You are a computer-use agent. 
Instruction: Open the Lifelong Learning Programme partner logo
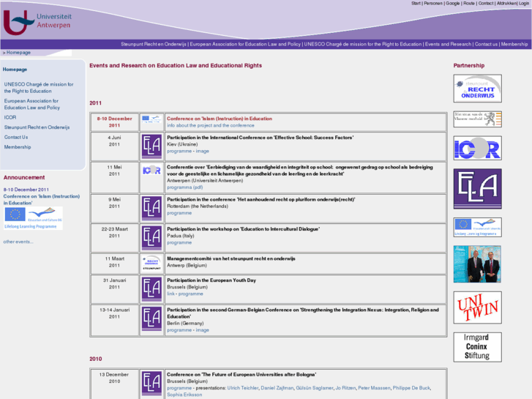point(477,227)
